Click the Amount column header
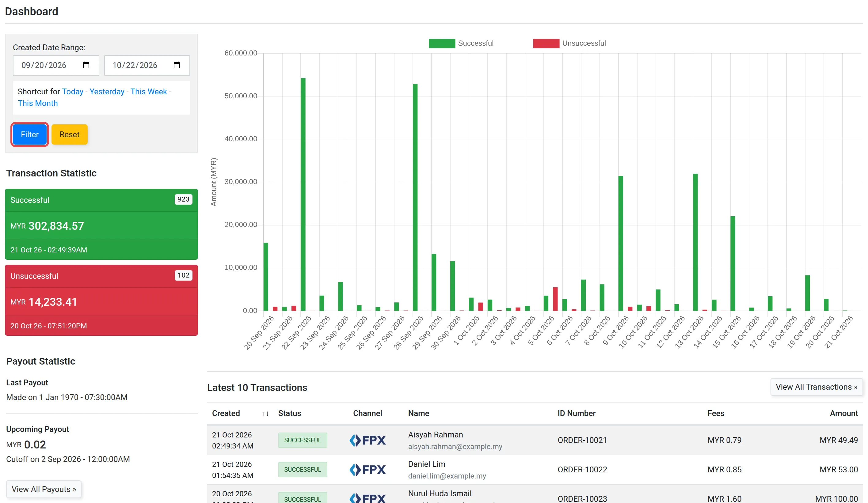Image resolution: width=868 pixels, height=503 pixels. coord(843,414)
